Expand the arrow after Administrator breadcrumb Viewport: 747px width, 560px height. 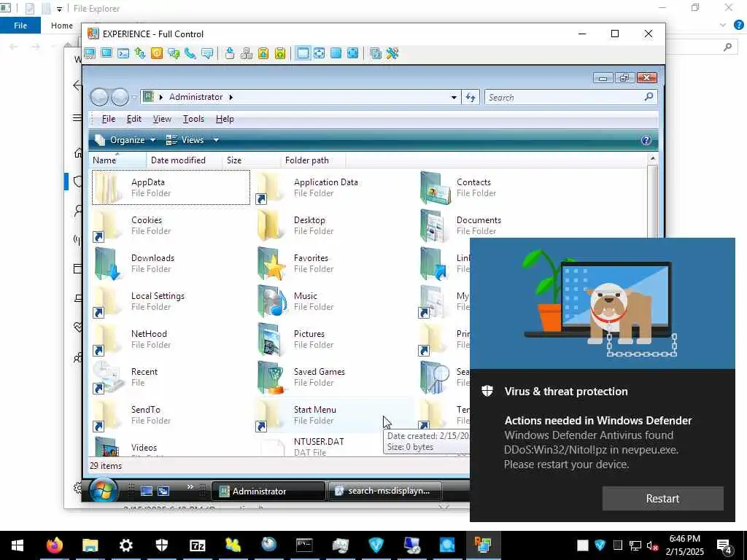point(231,97)
